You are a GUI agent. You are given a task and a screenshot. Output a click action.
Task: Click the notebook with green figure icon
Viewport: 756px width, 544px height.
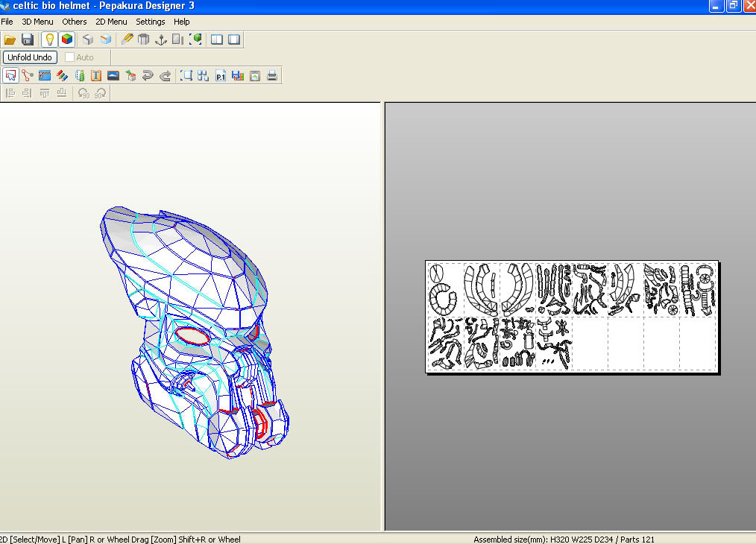(80, 76)
